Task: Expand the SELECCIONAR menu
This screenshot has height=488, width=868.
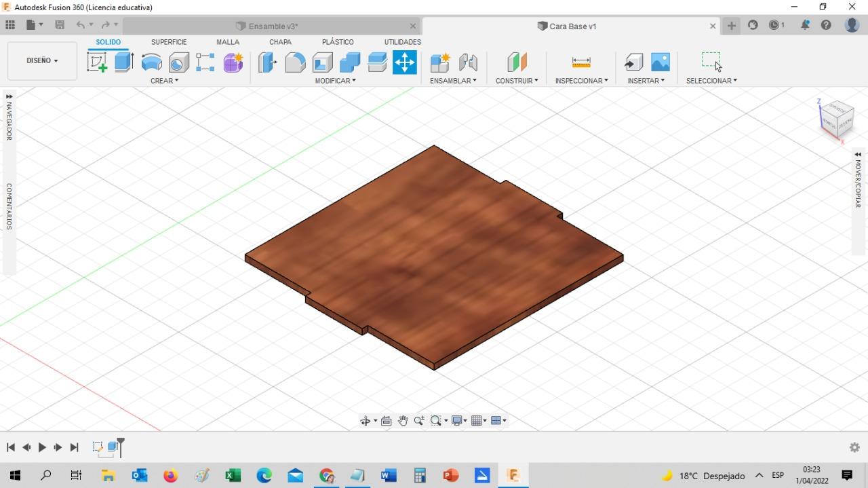Action: [x=711, y=80]
